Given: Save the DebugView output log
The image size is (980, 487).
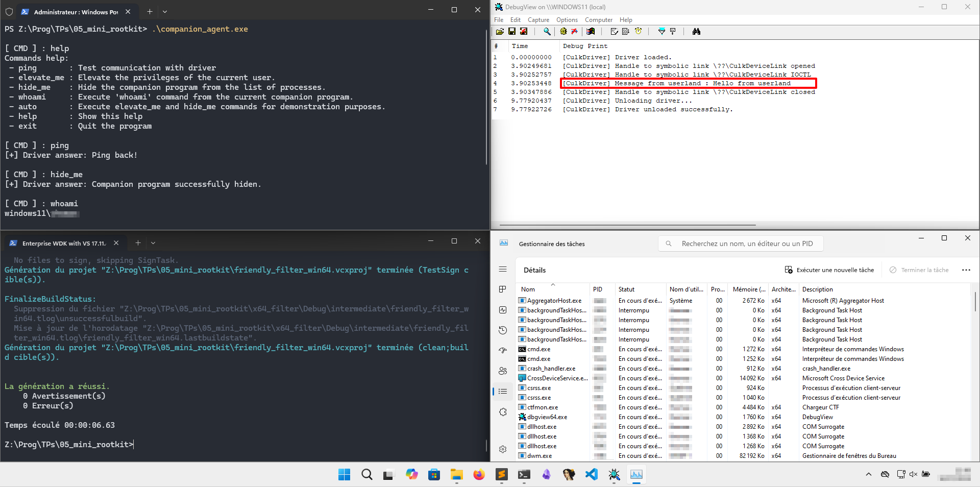Looking at the screenshot, I should [512, 31].
